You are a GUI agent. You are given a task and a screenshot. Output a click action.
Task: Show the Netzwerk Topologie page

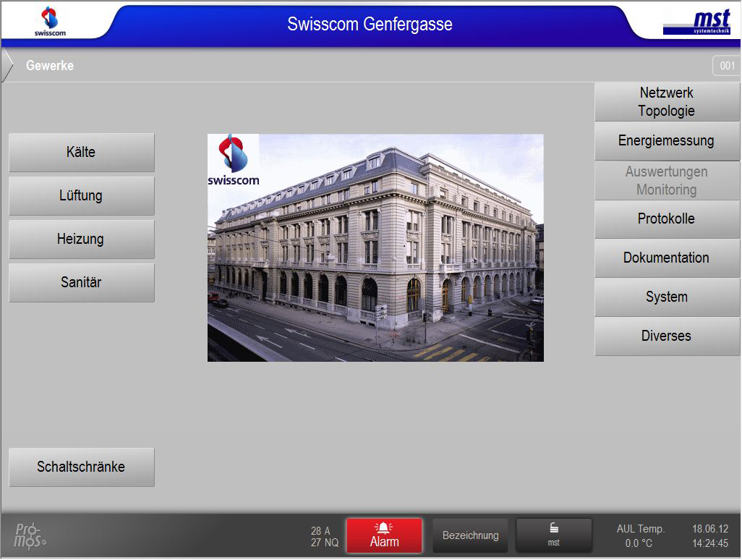(667, 102)
